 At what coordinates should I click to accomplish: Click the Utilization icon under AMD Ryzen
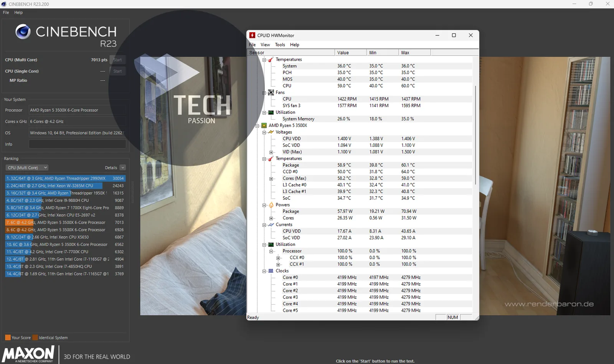click(x=271, y=244)
